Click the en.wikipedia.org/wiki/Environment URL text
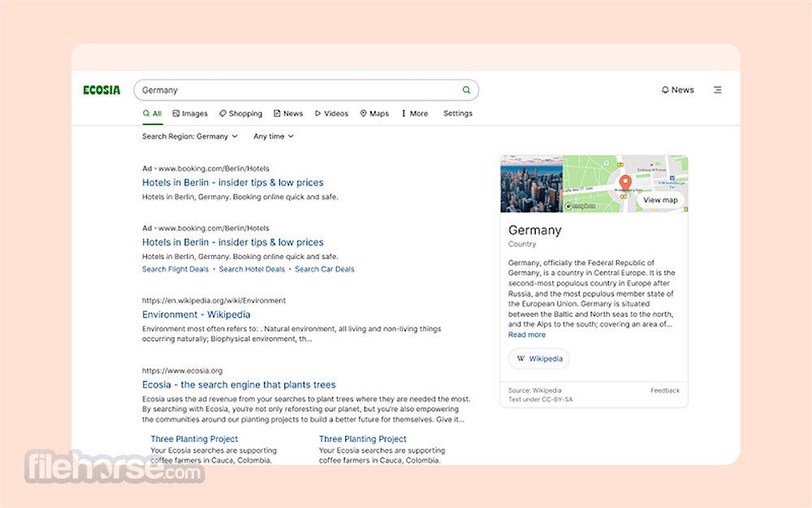Viewport: 812px width, 508px height. pos(214,301)
